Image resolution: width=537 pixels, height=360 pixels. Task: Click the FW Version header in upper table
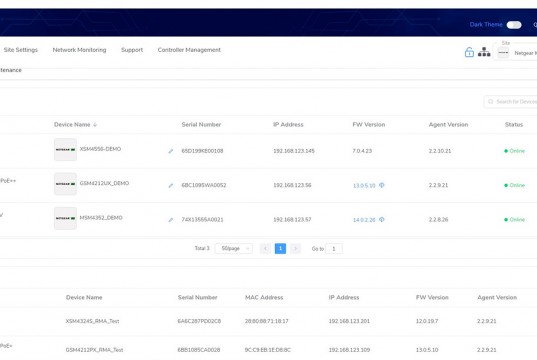coord(369,124)
